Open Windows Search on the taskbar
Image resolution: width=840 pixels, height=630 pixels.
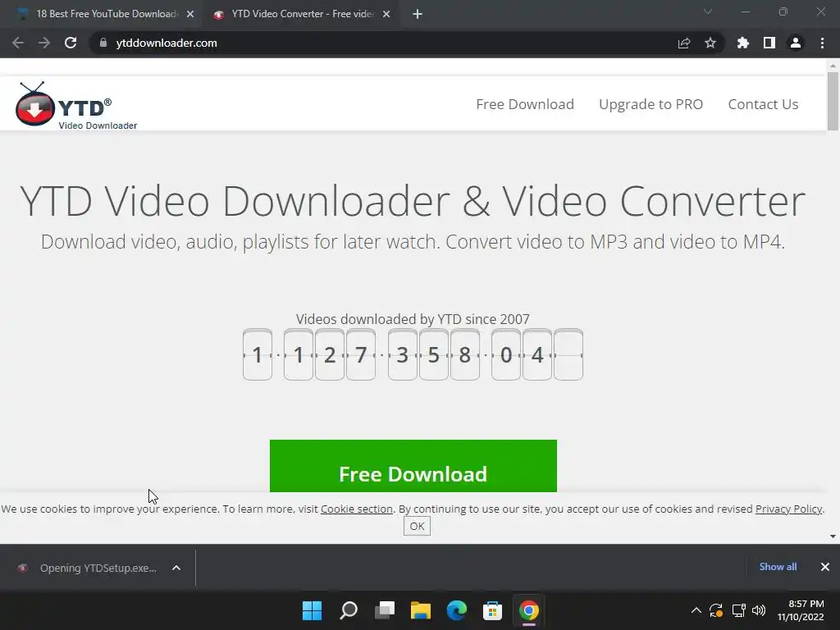coord(348,610)
